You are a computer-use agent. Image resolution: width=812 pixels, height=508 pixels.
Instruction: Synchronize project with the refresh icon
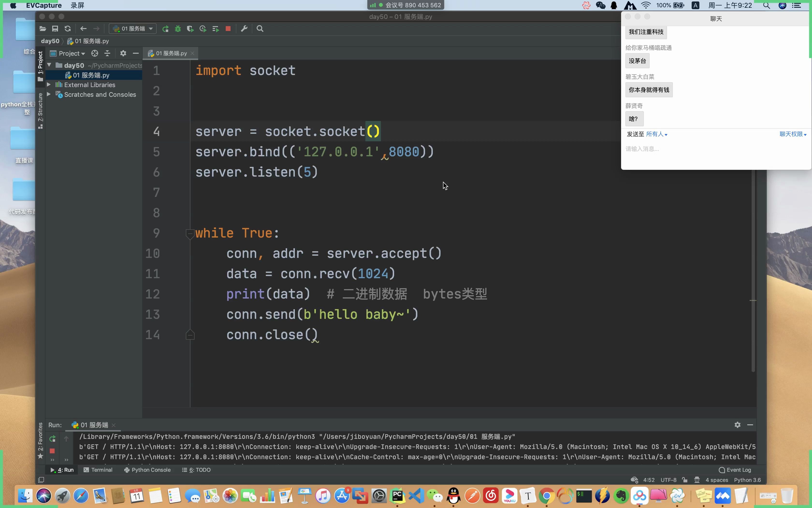67,29
